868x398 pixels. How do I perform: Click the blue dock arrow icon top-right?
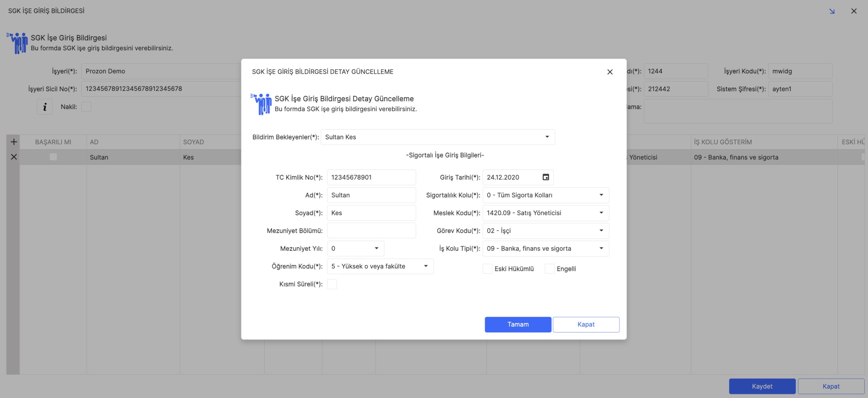pyautogui.click(x=832, y=11)
